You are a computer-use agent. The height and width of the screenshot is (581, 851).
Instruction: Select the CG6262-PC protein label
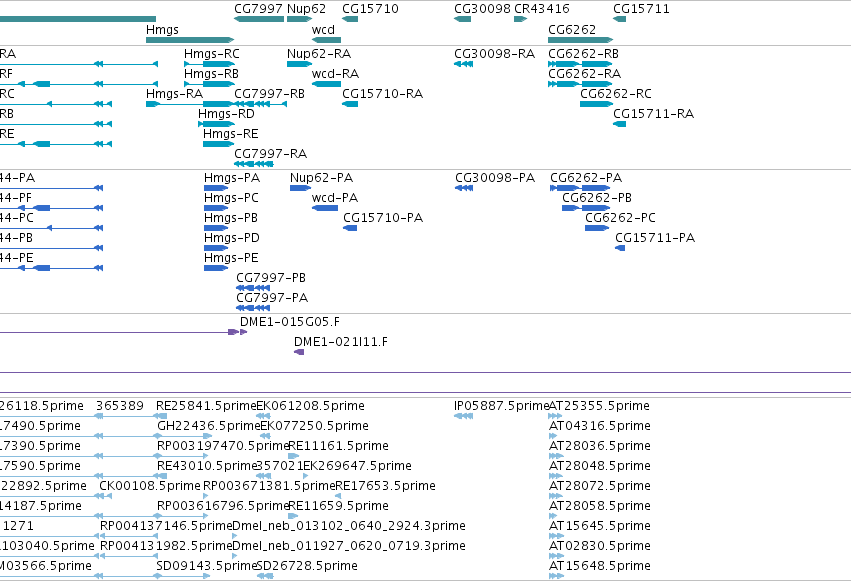tap(620, 218)
